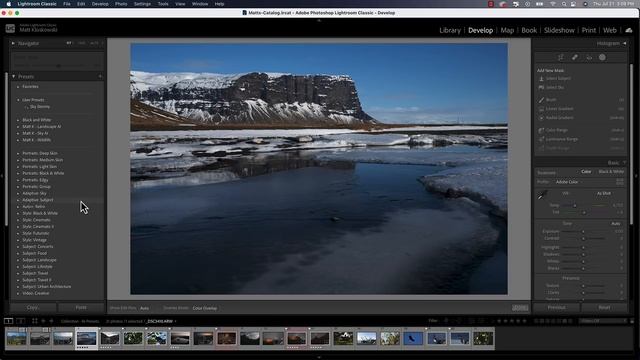
Task: Select the blue bird-in-flight filmstrip thumbnail
Action: point(413,338)
